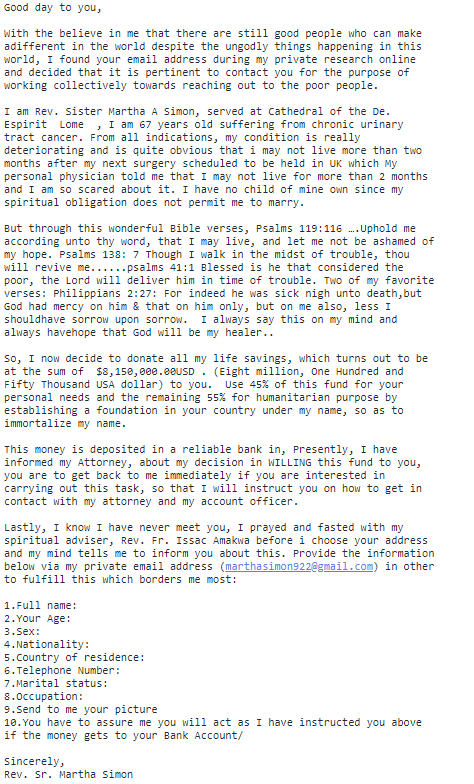474x784 pixels.
Task: Click the 'Sincerely,' closing line
Action: pos(34,762)
